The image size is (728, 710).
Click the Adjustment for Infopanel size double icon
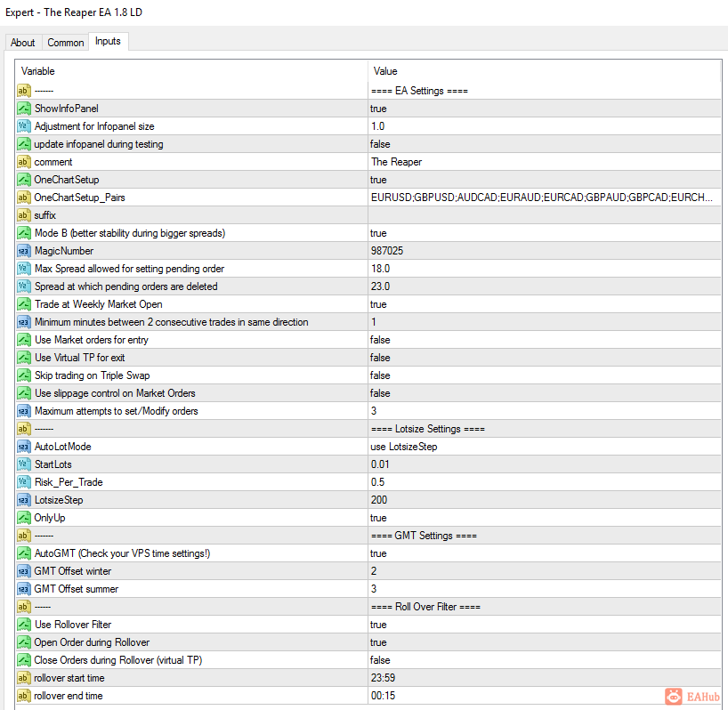pyautogui.click(x=24, y=125)
